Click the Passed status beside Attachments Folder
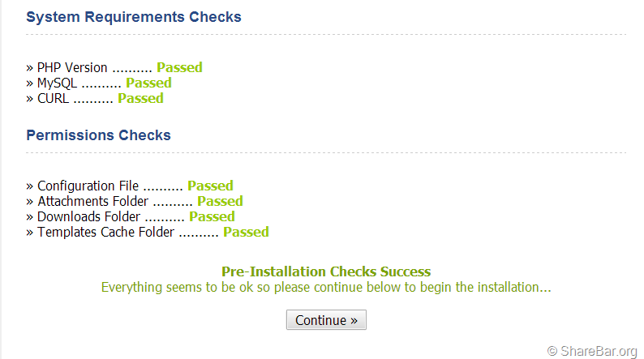Viewport: 644px width, 359px height. (x=220, y=202)
